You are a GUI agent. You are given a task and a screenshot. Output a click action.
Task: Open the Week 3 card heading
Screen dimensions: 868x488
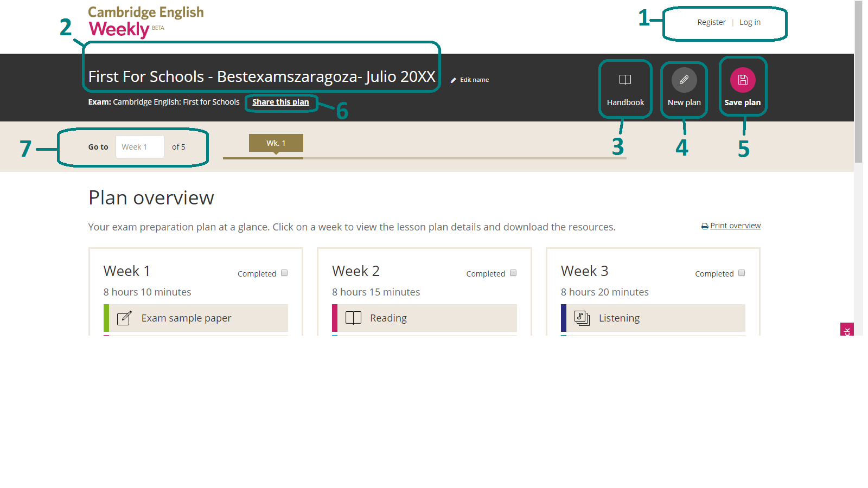coord(585,271)
